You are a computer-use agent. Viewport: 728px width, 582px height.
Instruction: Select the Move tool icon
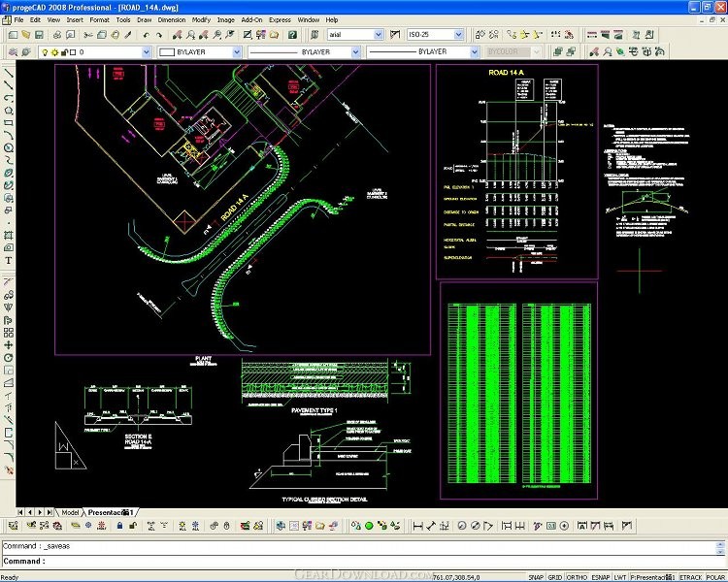point(9,345)
